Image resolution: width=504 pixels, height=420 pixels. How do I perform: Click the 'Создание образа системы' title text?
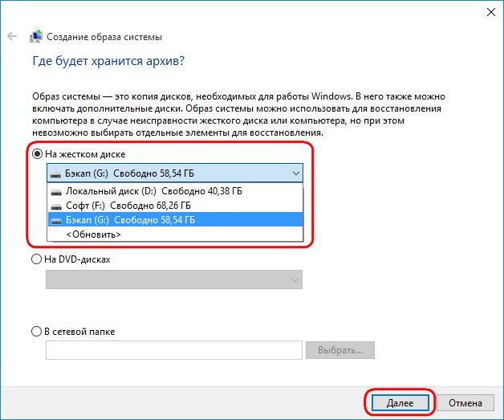pyautogui.click(x=104, y=37)
